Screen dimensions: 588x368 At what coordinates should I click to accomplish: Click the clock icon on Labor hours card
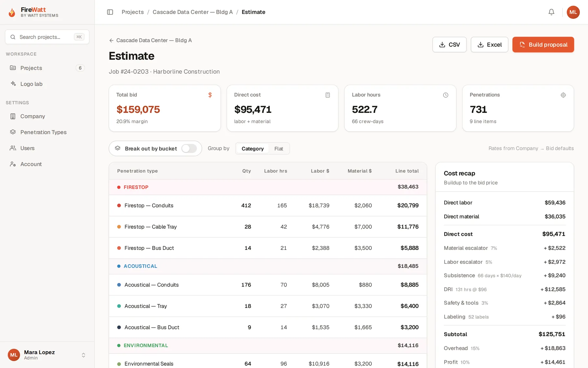point(446,95)
